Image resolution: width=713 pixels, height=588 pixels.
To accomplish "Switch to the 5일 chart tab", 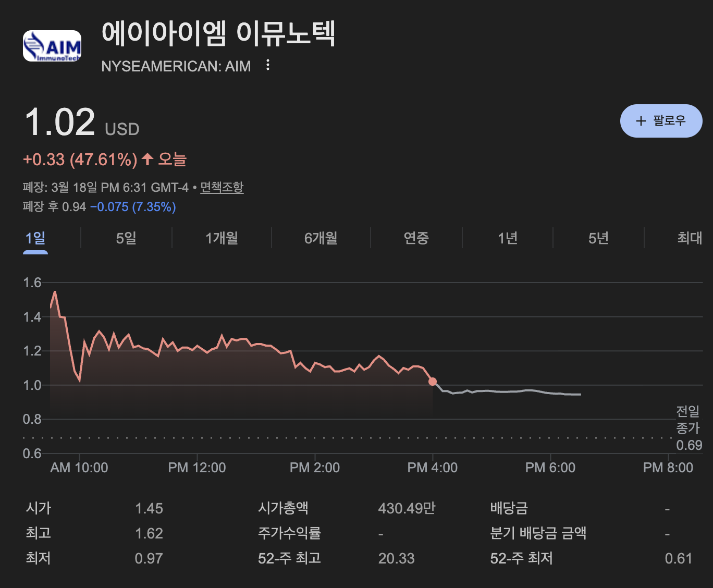I will [126, 238].
